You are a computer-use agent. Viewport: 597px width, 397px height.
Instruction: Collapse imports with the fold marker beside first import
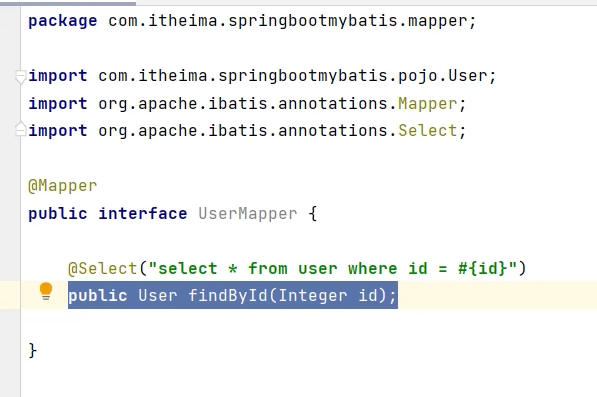pos(21,77)
